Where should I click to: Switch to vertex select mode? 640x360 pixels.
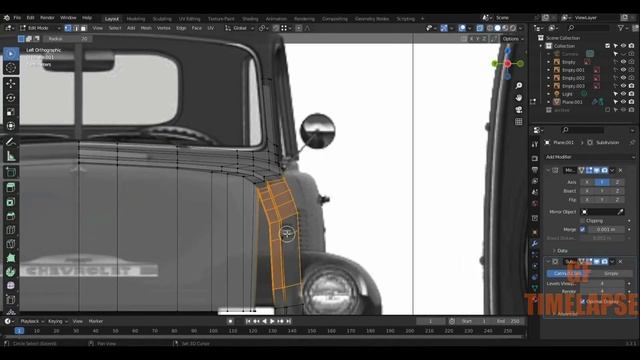68,28
